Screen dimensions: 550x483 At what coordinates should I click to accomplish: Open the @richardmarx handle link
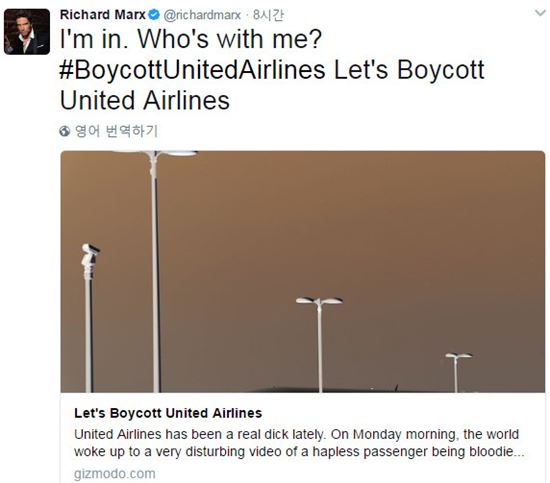(x=202, y=15)
